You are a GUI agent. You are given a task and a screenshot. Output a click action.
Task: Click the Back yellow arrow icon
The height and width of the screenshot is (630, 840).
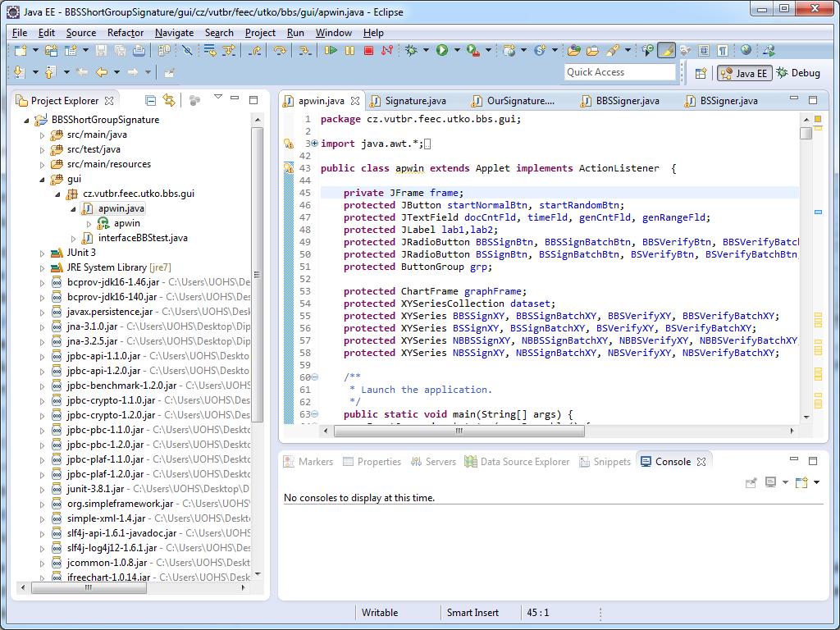pyautogui.click(x=101, y=72)
